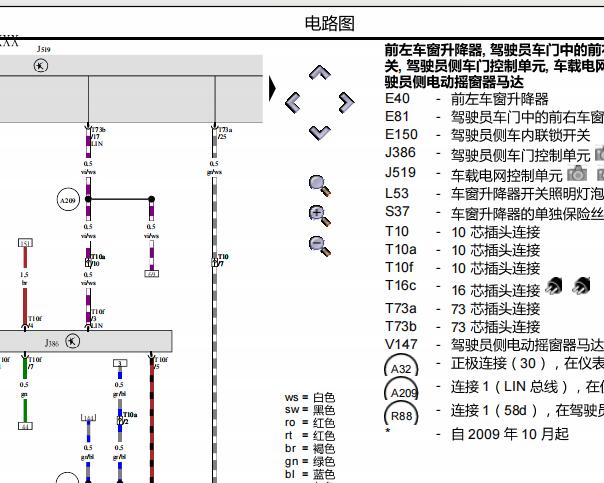
Task: Click the T10 /7 connector label
Action: [x=223, y=260]
